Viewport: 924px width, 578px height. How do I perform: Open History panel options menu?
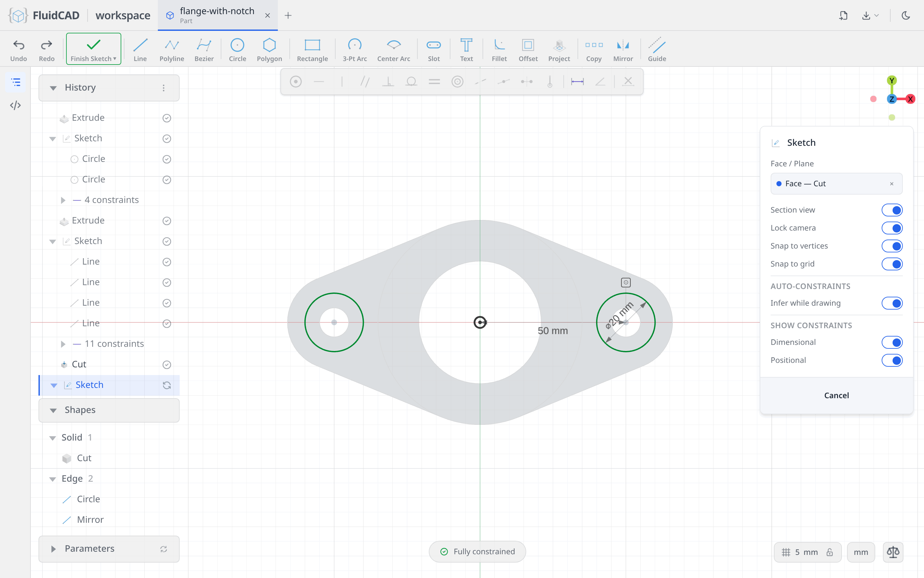tap(163, 88)
